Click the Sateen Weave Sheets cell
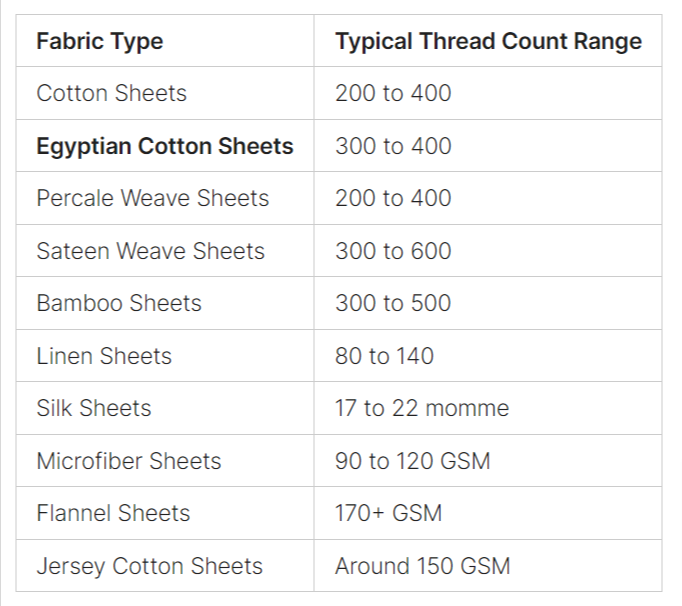This screenshot has width=682, height=606. [151, 251]
